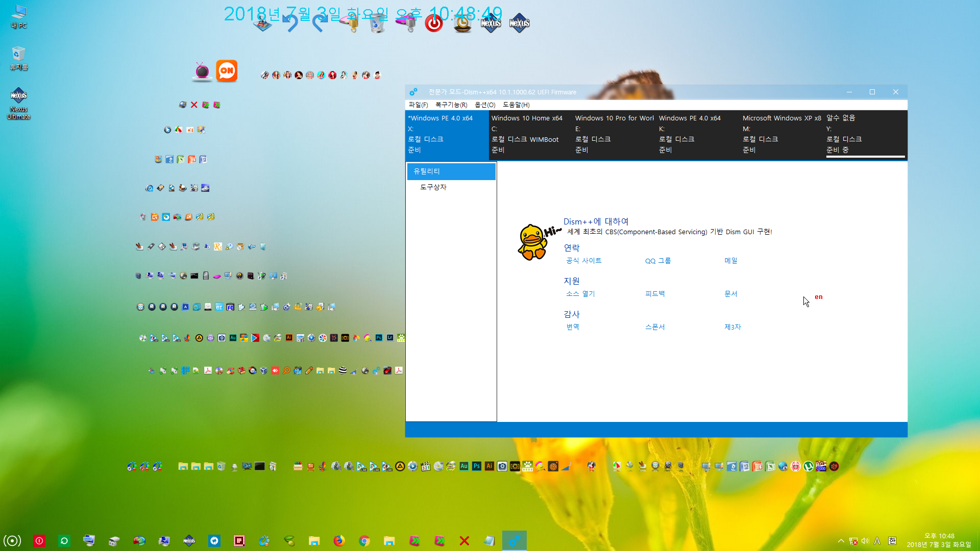The height and width of the screenshot is (551, 980).
Task: Click the 스폰서 link
Action: pos(655,327)
